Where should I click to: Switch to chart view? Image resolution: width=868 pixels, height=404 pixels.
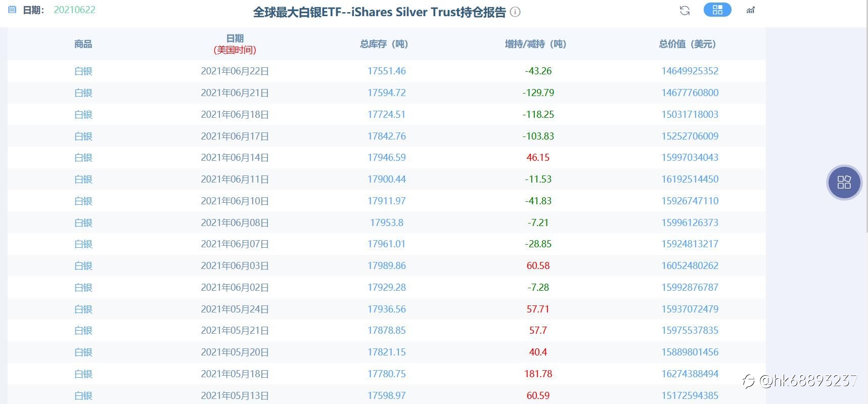751,10
